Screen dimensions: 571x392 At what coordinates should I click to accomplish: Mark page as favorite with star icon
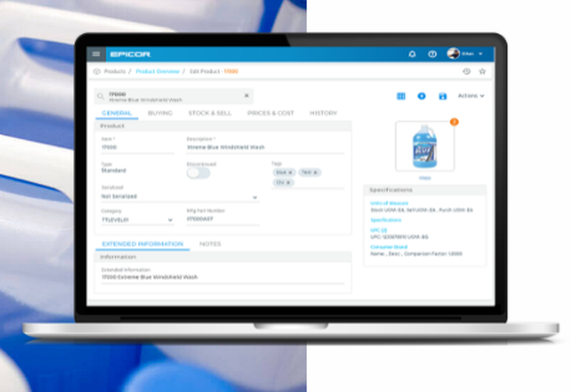(x=482, y=71)
